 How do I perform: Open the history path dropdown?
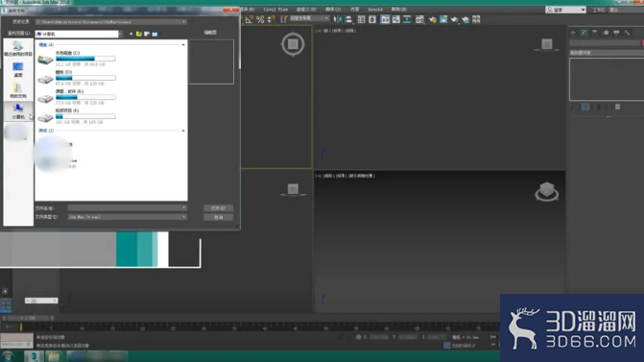tap(184, 22)
